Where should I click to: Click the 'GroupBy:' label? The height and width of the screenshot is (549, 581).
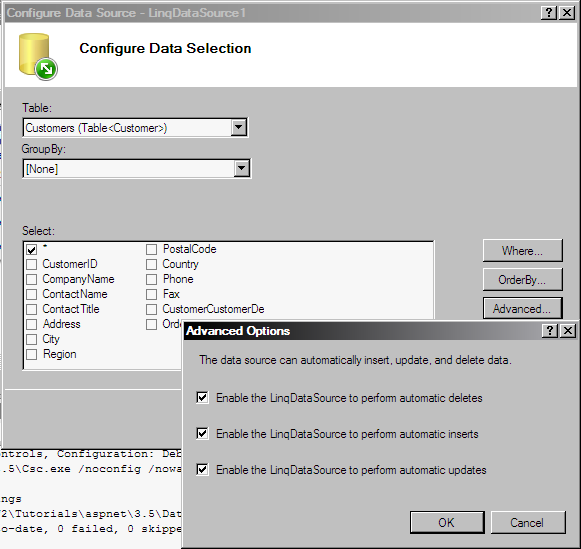(43, 149)
